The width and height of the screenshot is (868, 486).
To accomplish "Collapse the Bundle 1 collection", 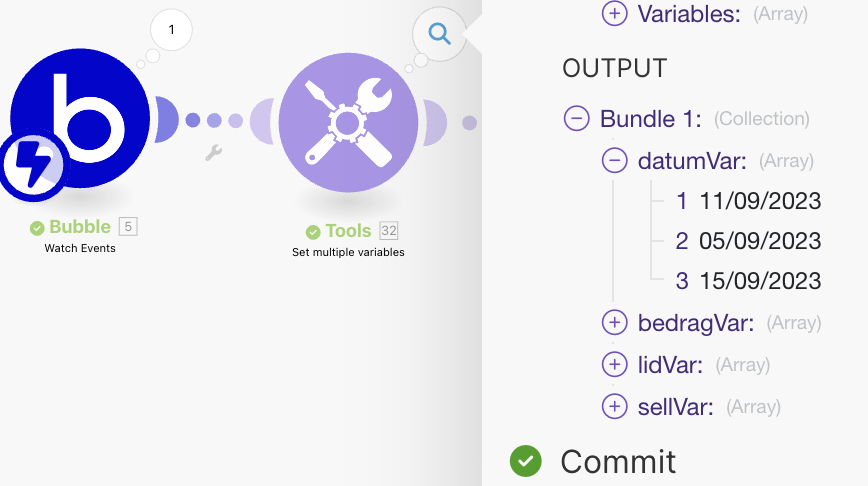I will (577, 119).
